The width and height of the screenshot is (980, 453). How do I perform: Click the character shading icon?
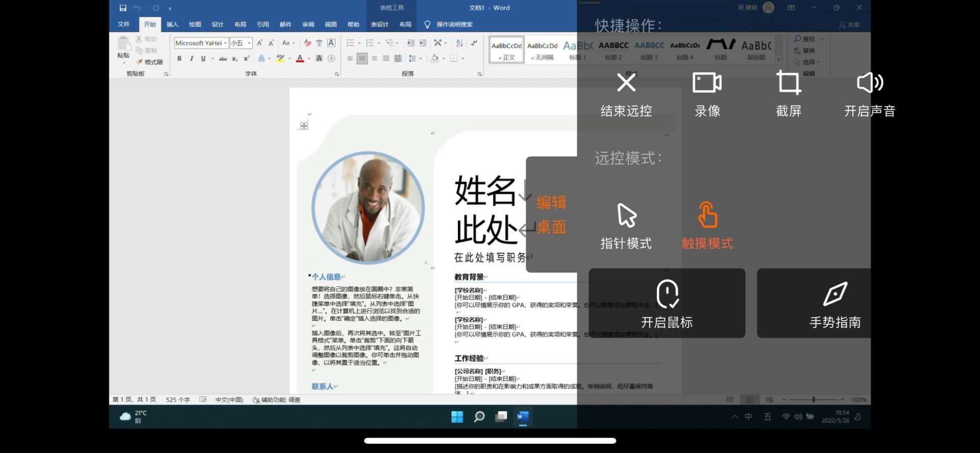[319, 59]
